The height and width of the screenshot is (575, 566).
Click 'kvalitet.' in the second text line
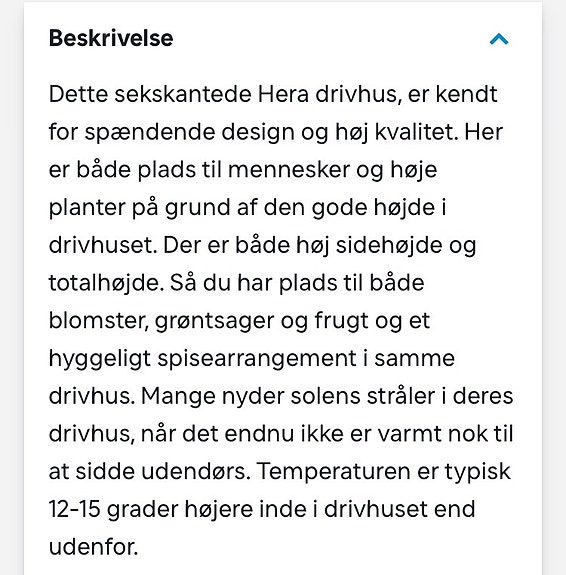pyautogui.click(x=416, y=132)
